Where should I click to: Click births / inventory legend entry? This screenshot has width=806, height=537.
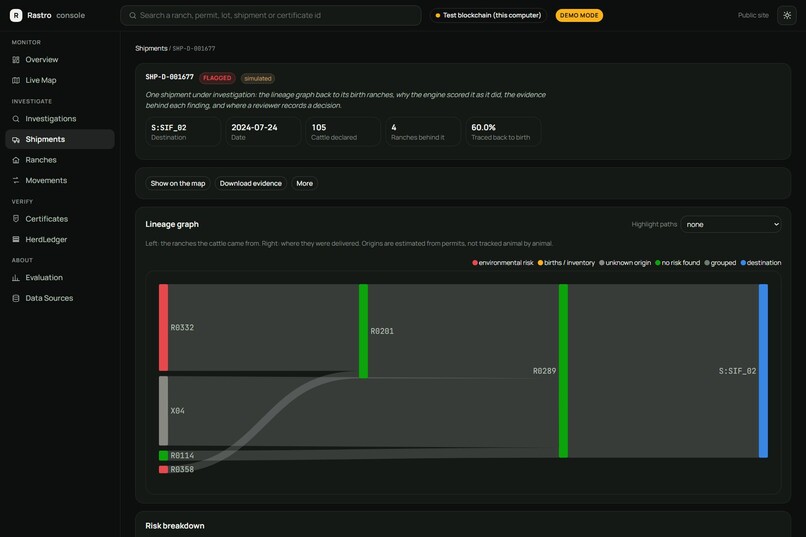coord(566,263)
